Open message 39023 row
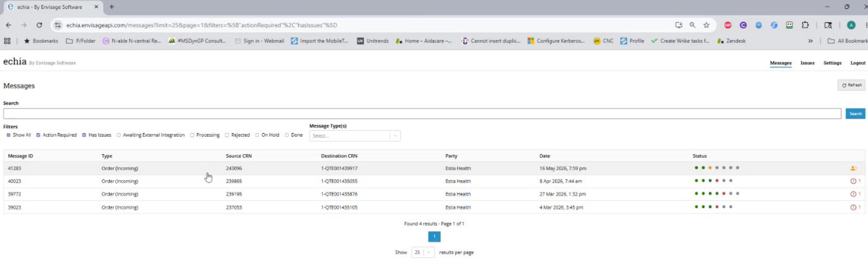This screenshot has height=279, width=868. click(434, 208)
